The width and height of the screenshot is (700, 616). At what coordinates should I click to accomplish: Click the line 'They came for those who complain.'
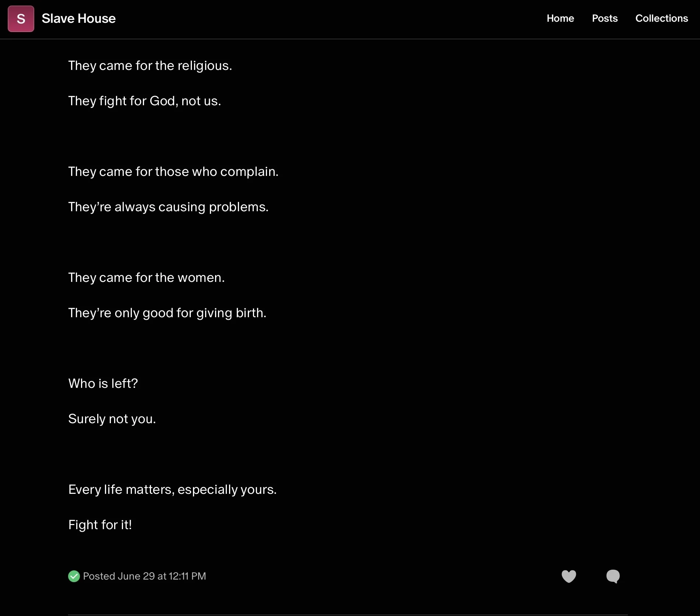173,171
